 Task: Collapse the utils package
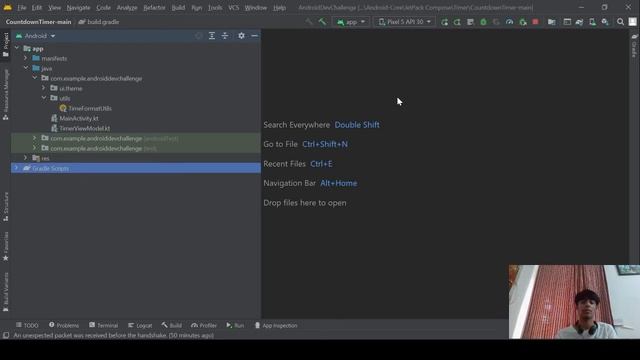coord(44,98)
